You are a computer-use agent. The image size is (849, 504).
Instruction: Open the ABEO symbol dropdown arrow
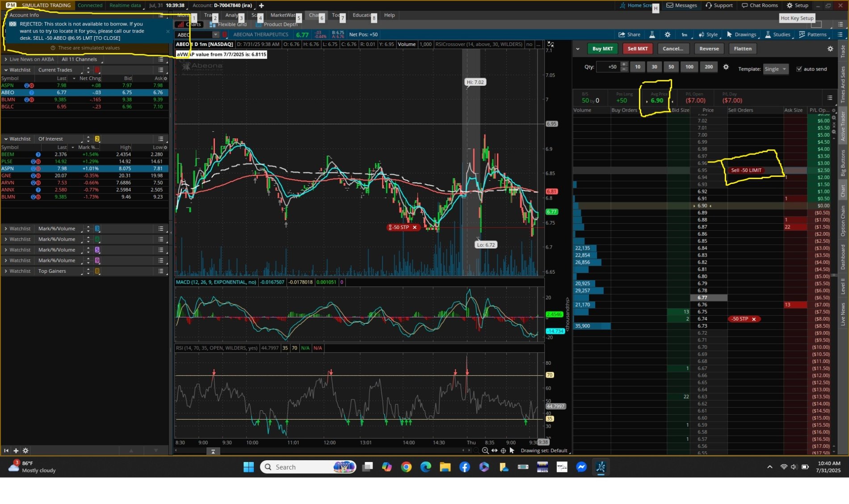pos(215,34)
